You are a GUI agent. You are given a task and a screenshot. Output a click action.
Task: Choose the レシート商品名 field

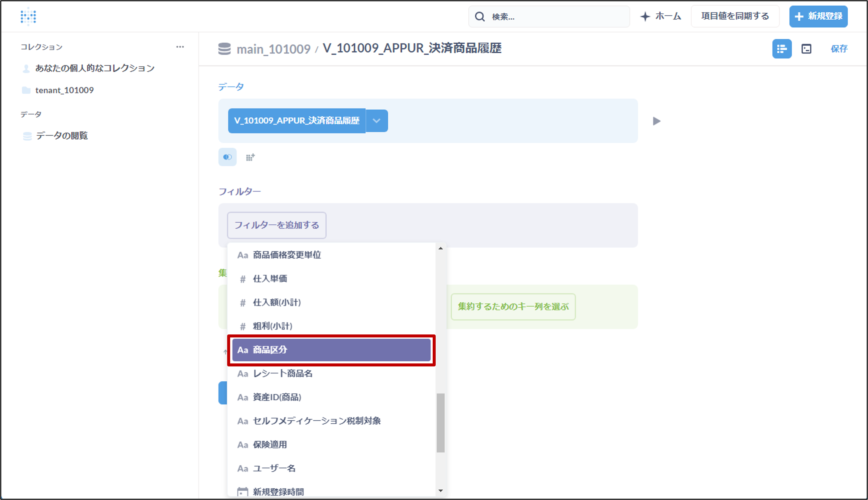[x=283, y=373]
